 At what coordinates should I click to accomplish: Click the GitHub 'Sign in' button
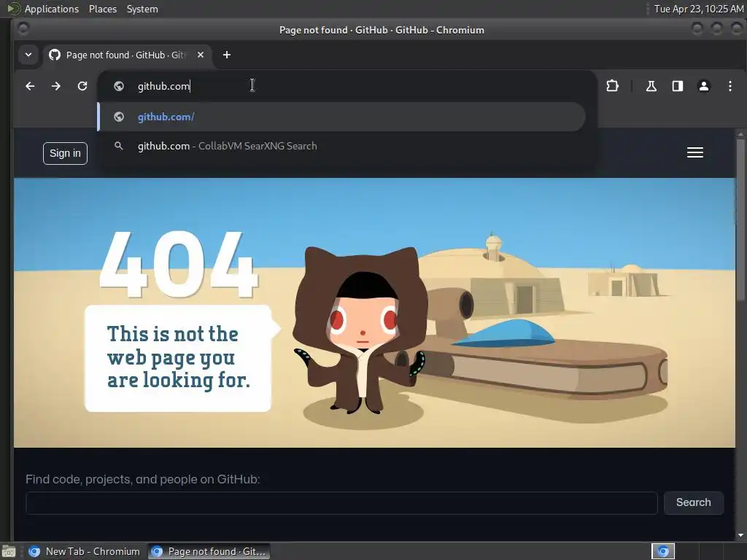point(65,153)
